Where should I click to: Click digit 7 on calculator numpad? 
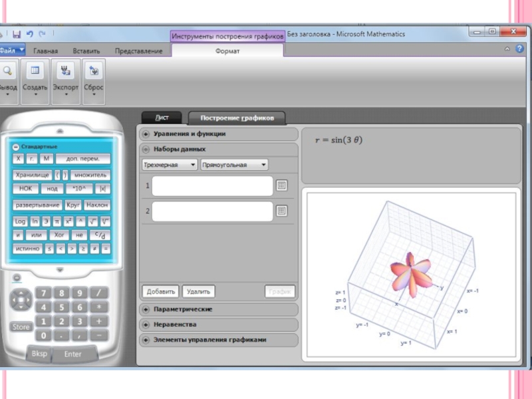44,293
